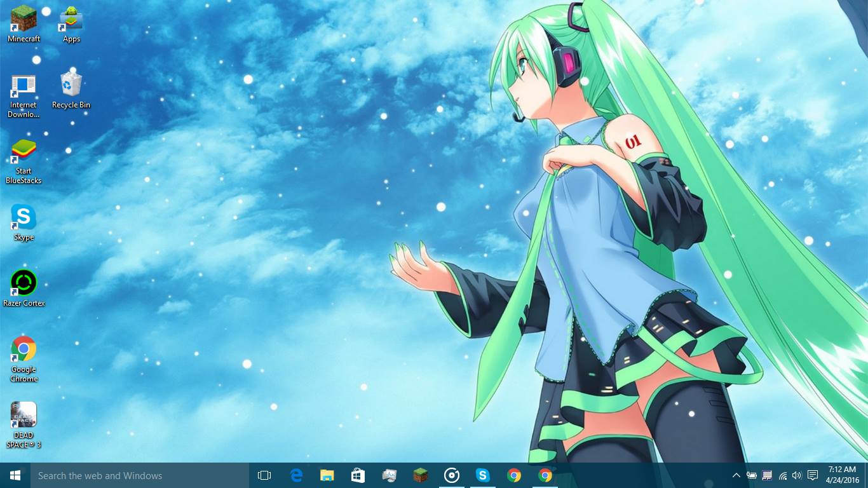The width and height of the screenshot is (868, 488).
Task: Launch Microsoft Edge from the taskbar
Action: coord(296,475)
